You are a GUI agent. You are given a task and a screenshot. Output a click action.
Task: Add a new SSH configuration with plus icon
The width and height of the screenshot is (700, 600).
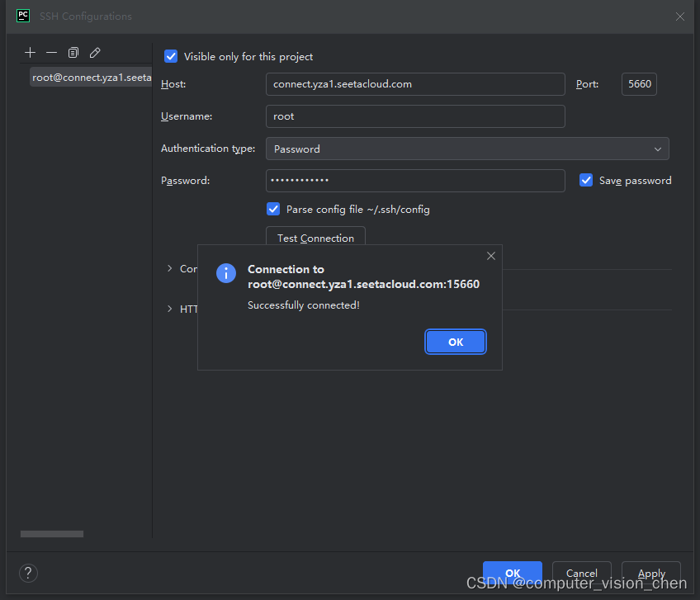pyautogui.click(x=30, y=53)
